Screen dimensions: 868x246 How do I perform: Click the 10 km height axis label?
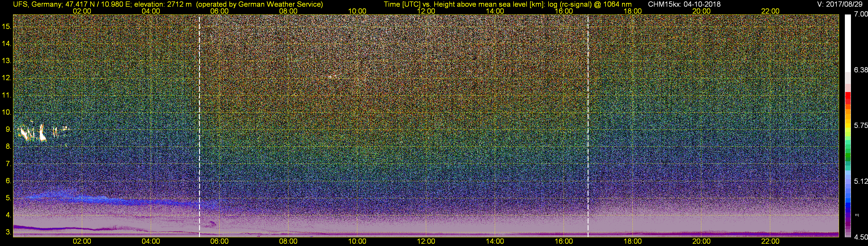[x=6, y=112]
